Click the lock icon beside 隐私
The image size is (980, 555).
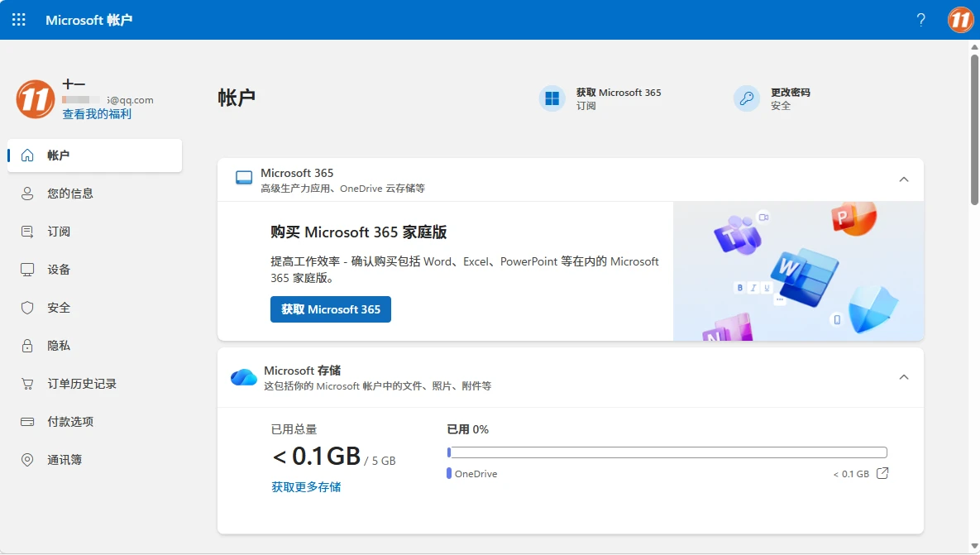coord(27,346)
